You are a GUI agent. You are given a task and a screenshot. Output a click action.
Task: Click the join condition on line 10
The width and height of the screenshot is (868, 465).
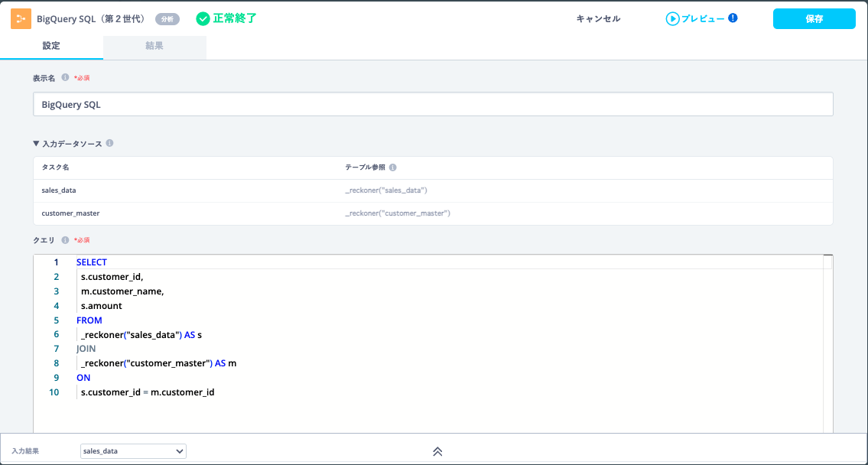click(x=148, y=392)
